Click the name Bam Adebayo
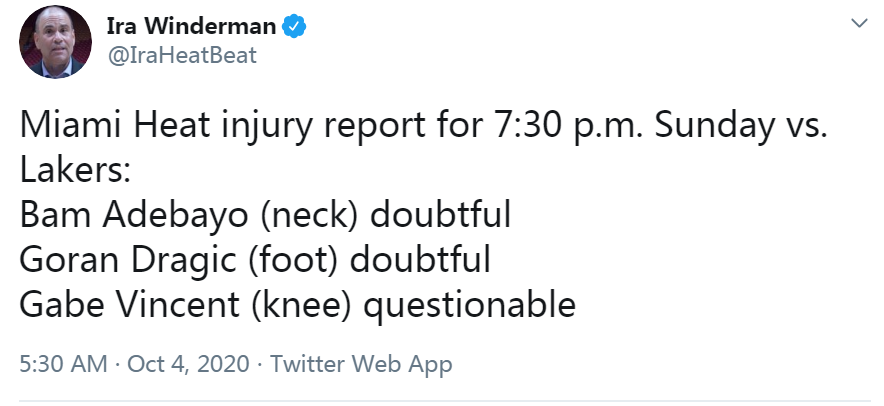 [134, 215]
